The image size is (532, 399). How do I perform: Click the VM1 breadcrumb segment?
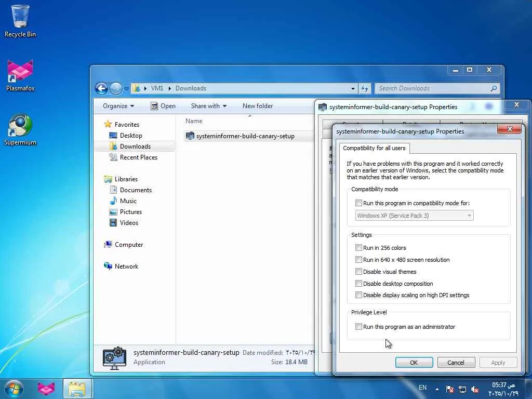pos(157,88)
